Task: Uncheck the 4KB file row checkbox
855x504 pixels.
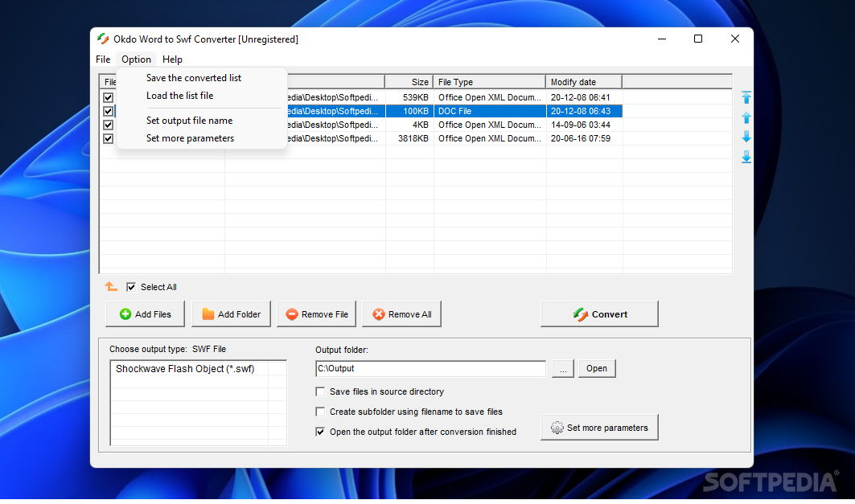Action: [x=108, y=125]
